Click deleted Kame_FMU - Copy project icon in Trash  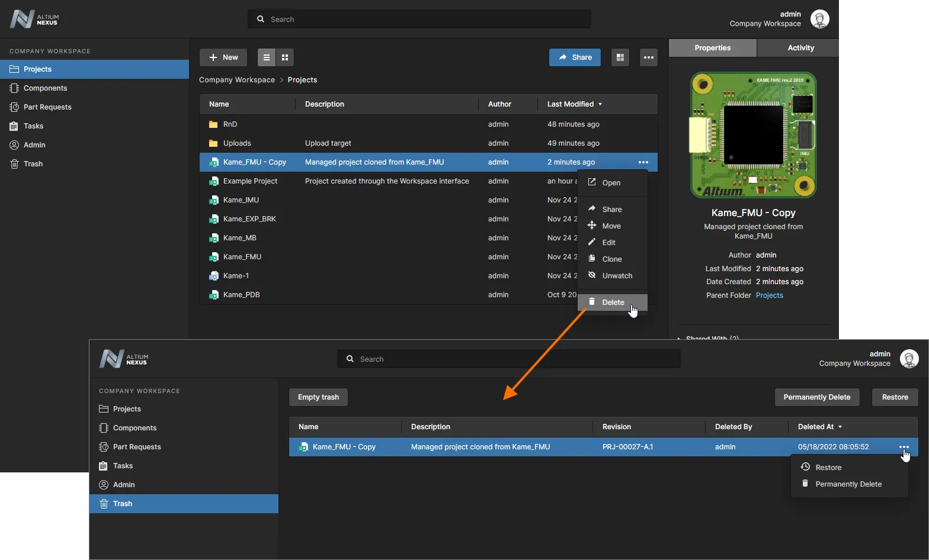tap(303, 447)
